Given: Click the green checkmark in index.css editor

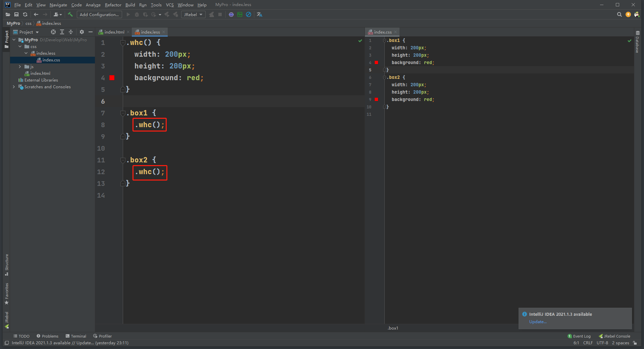Looking at the screenshot, I should (x=630, y=41).
